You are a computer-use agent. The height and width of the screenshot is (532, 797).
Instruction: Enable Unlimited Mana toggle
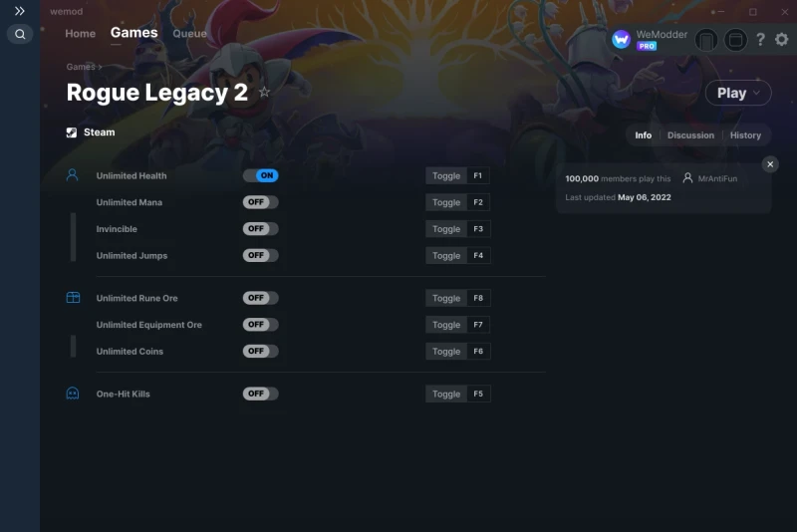click(x=260, y=202)
